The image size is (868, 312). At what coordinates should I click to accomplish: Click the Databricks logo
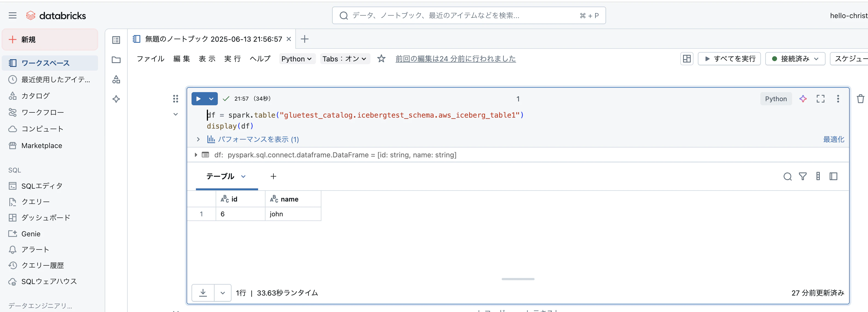(56, 16)
